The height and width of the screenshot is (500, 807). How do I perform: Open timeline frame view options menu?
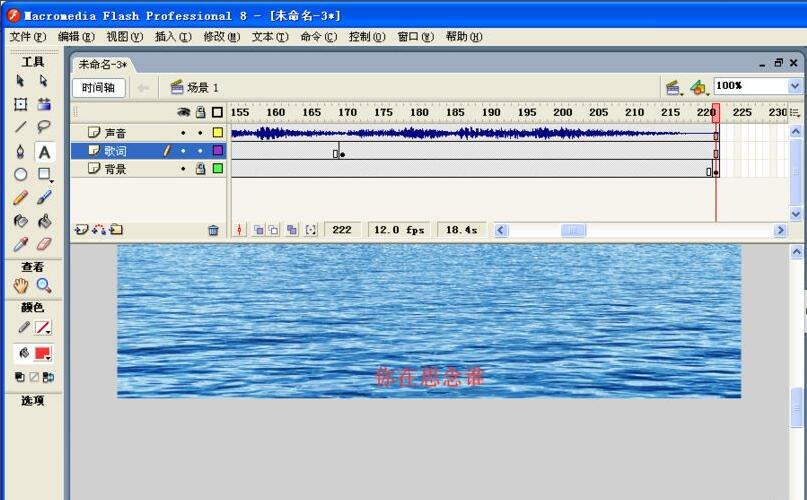(795, 112)
